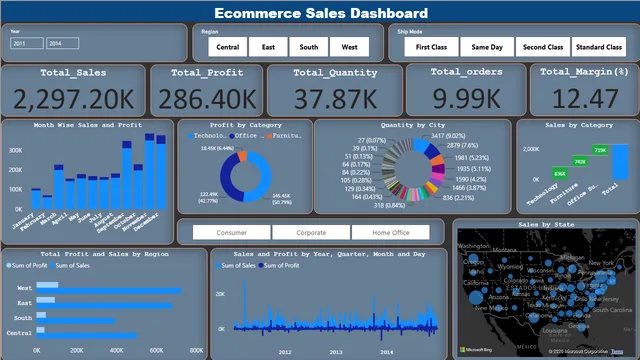640x360 pixels.
Task: Click the Sales by State chart title
Action: (x=546, y=224)
